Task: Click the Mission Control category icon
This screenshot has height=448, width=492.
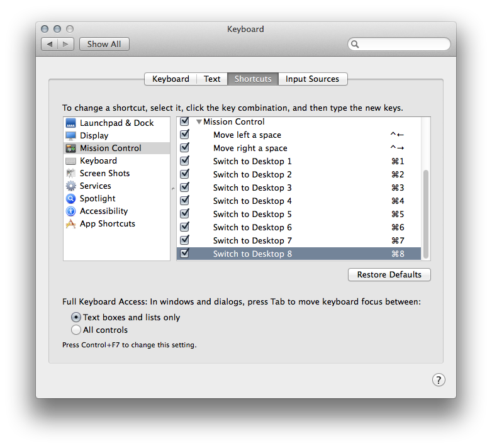Action: click(70, 148)
